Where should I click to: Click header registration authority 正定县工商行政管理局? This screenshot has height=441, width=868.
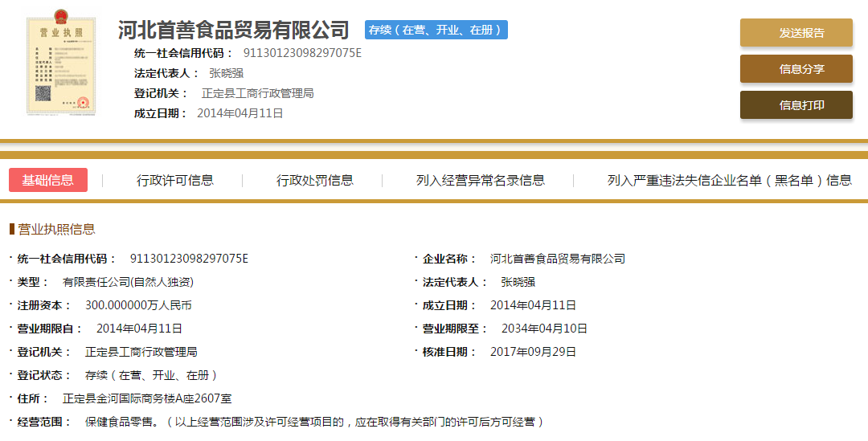coord(257,93)
